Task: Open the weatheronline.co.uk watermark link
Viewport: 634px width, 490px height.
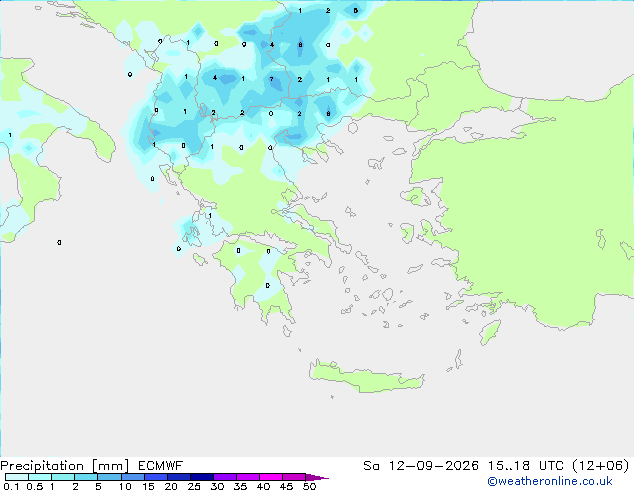Action: [550, 481]
